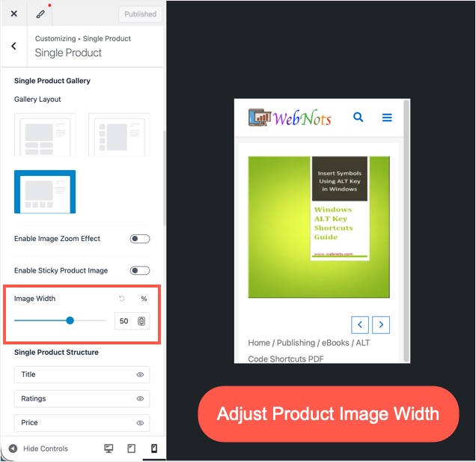
Task: Click the Gallery Layout label
Action: pos(37,100)
